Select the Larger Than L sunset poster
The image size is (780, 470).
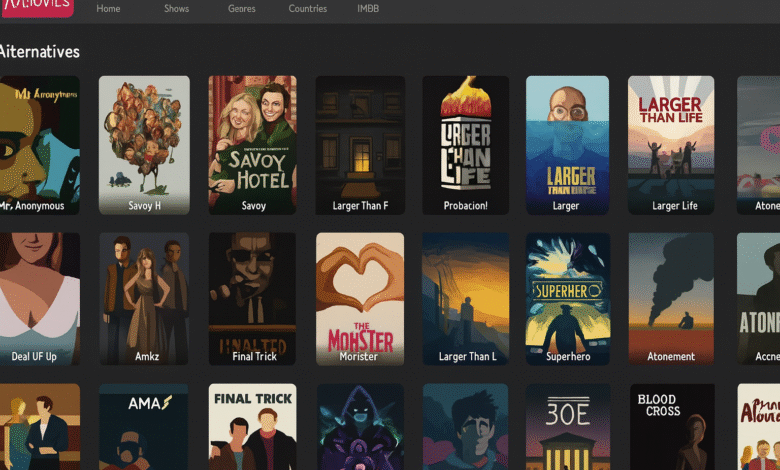coord(466,295)
